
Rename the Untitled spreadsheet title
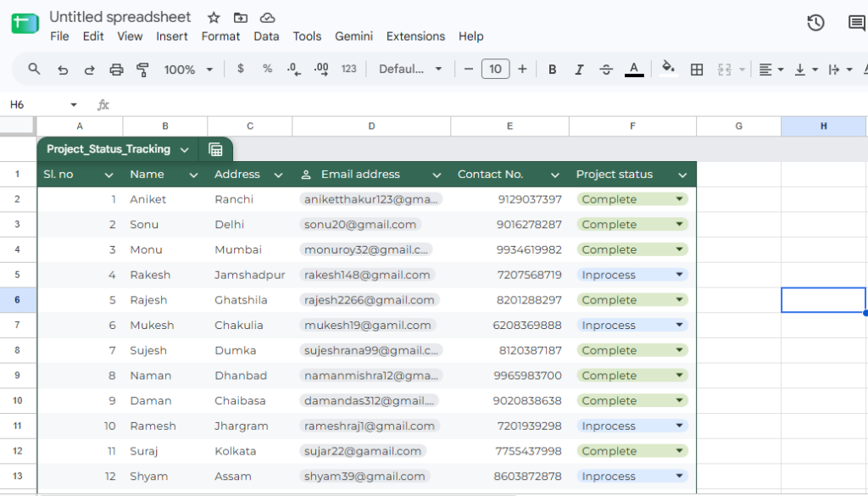pyautogui.click(x=120, y=17)
